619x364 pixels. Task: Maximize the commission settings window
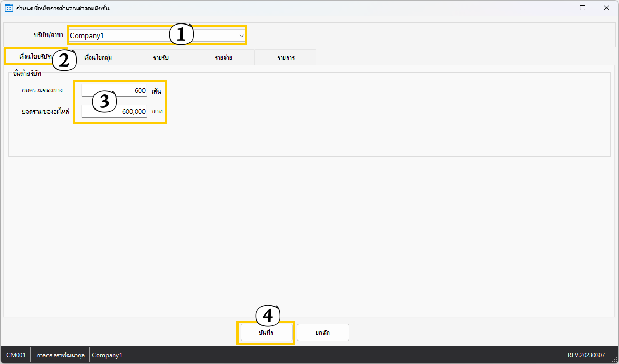click(582, 8)
